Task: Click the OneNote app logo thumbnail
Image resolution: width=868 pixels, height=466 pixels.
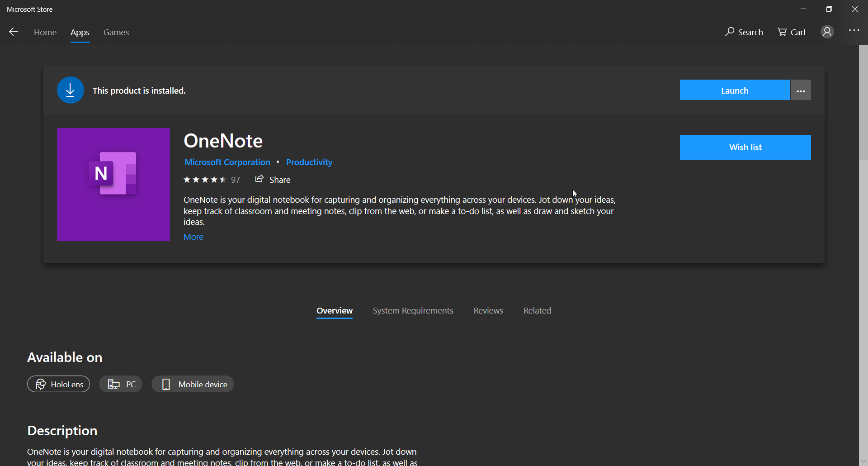Action: click(x=113, y=185)
